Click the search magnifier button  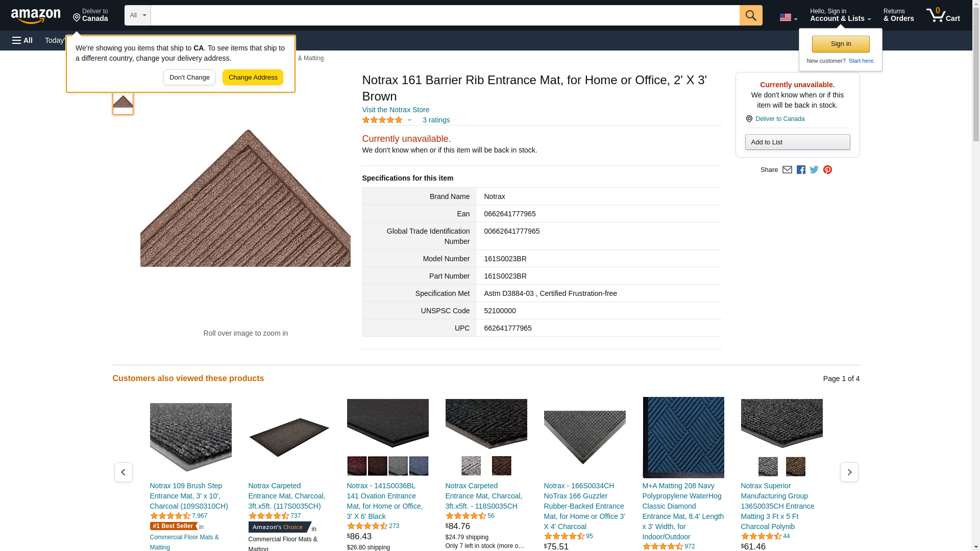(750, 15)
